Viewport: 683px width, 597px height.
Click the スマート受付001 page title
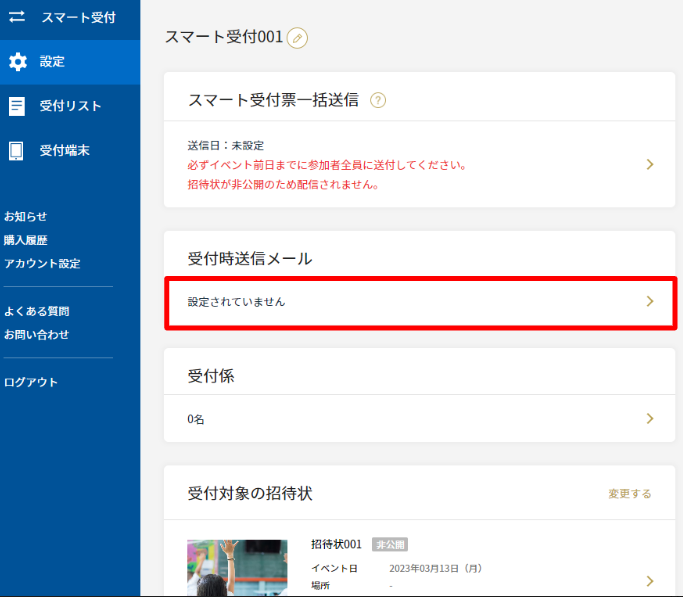pyautogui.click(x=224, y=37)
